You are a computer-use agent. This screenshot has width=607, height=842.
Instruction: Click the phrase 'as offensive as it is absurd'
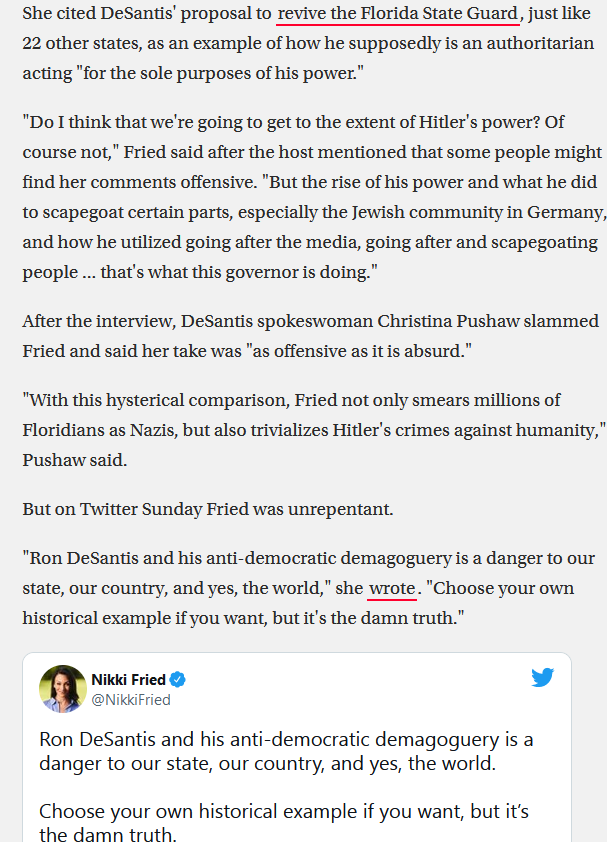tap(359, 351)
